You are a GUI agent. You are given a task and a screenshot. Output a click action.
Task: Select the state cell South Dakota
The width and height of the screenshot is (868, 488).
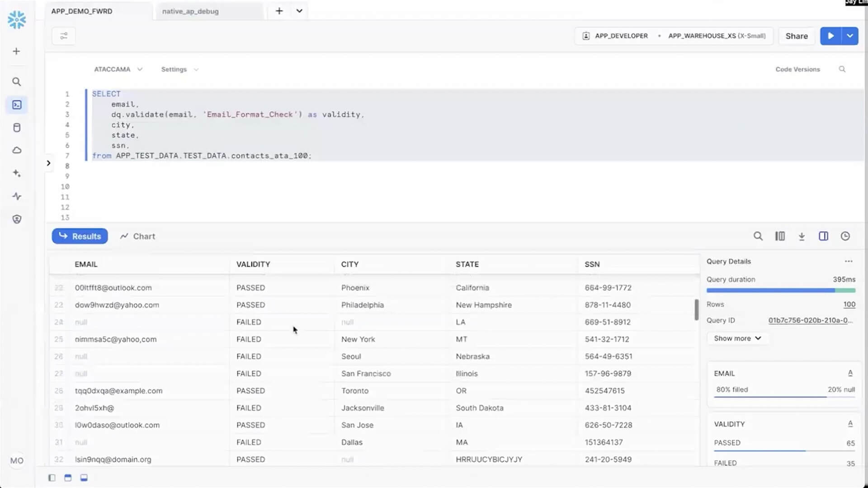point(479,408)
